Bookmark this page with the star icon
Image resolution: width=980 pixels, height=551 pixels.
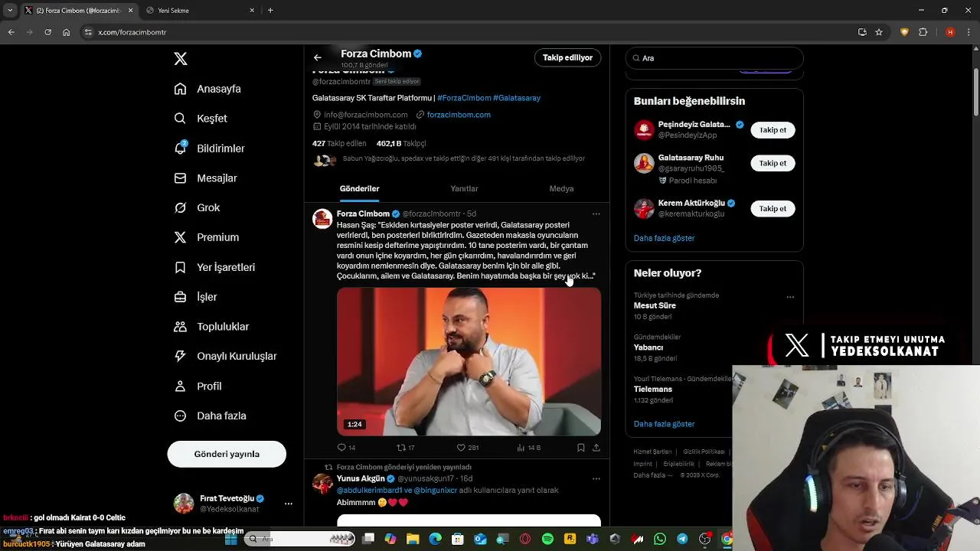click(x=879, y=32)
